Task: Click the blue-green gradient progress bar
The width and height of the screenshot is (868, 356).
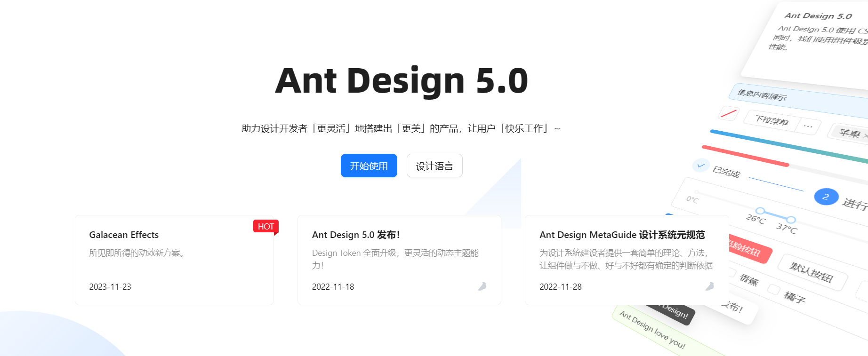Action: click(x=789, y=146)
